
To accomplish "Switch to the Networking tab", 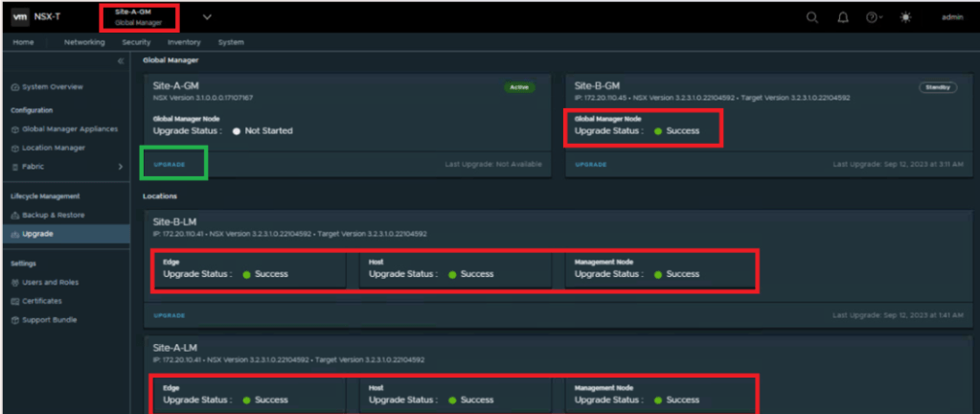I will (x=84, y=42).
